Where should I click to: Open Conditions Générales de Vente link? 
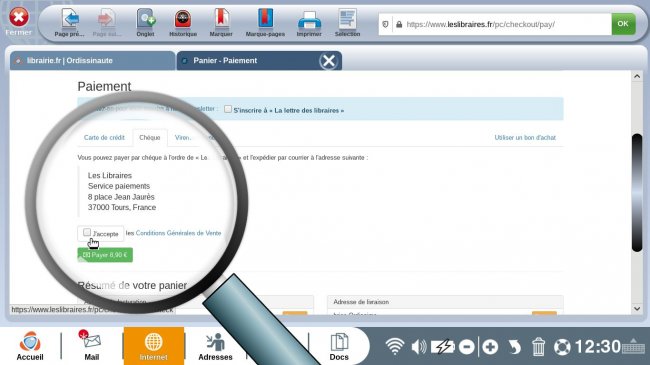pyautogui.click(x=178, y=233)
